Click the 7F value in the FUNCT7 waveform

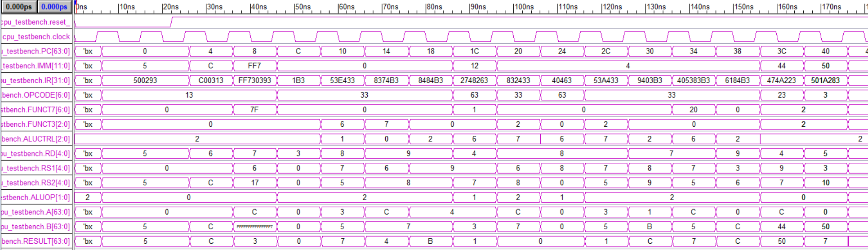[x=254, y=110]
